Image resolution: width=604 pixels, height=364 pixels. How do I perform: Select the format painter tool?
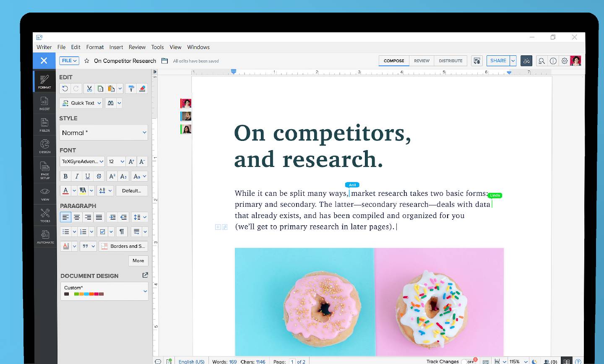pos(131,88)
